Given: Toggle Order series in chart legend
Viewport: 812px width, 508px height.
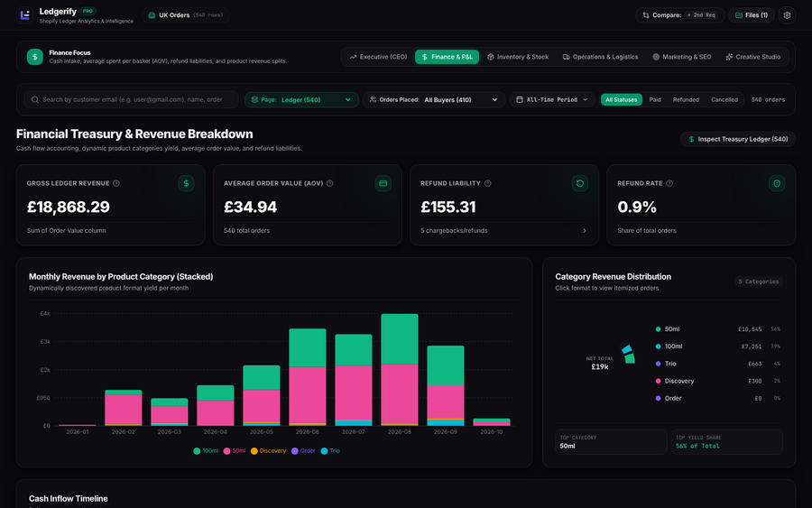Looking at the screenshot, I should (303, 451).
